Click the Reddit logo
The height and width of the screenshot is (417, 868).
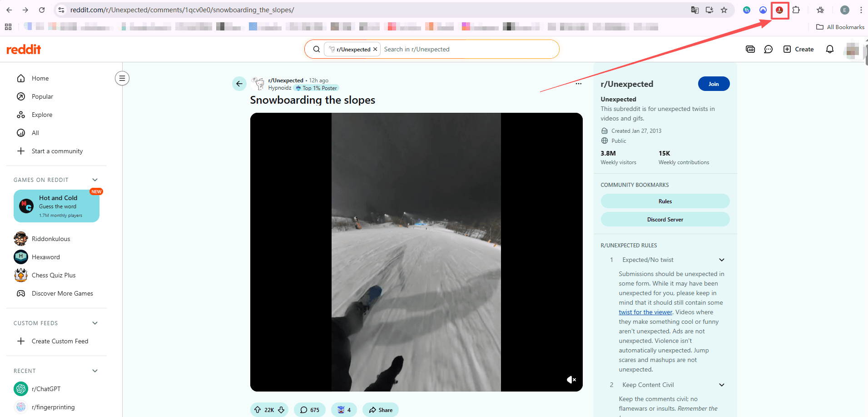tap(24, 49)
